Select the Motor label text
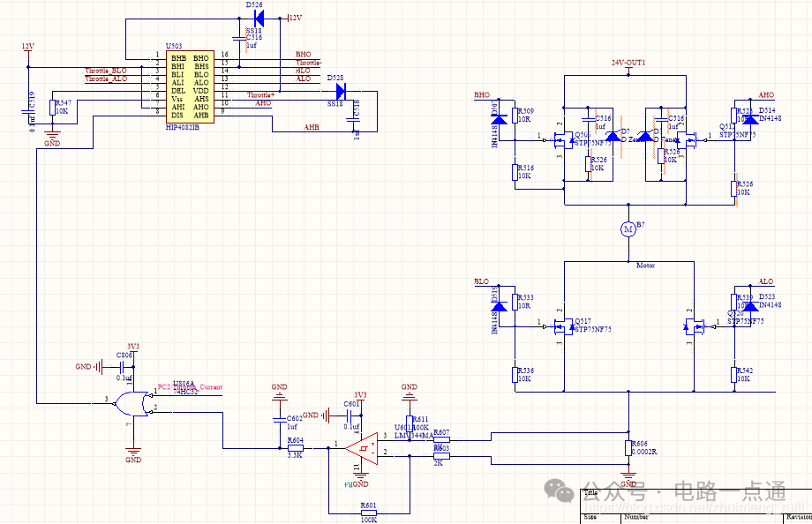The height and width of the screenshot is (524, 812). (645, 266)
